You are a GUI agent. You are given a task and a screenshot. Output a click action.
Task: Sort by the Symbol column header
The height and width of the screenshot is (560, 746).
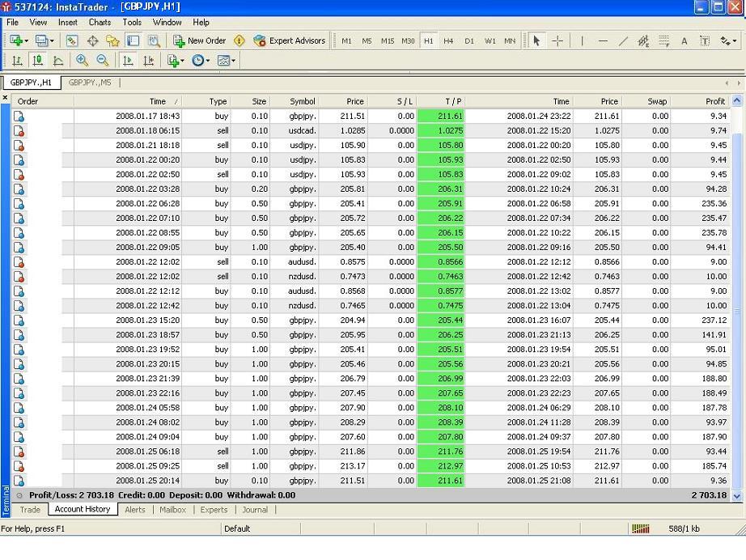coord(295,101)
